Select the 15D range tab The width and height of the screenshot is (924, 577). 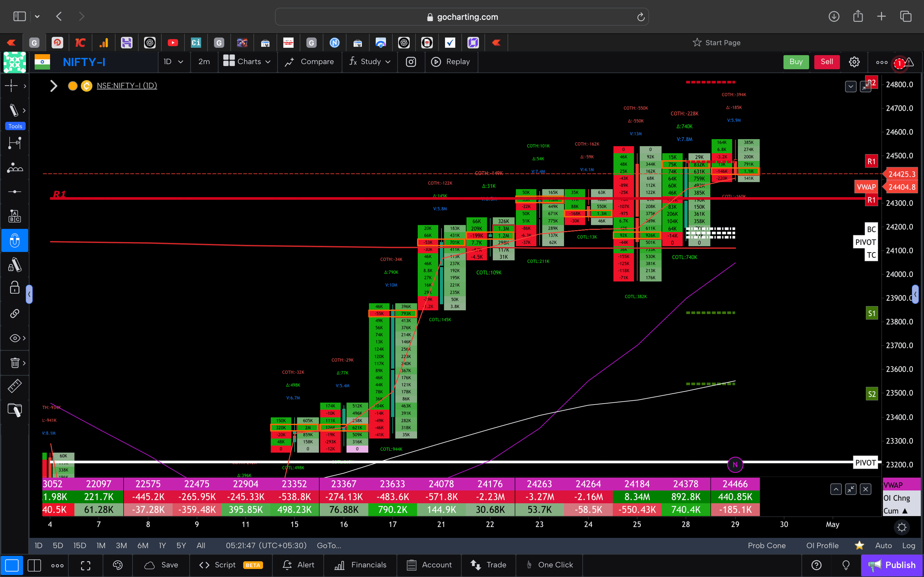80,545
